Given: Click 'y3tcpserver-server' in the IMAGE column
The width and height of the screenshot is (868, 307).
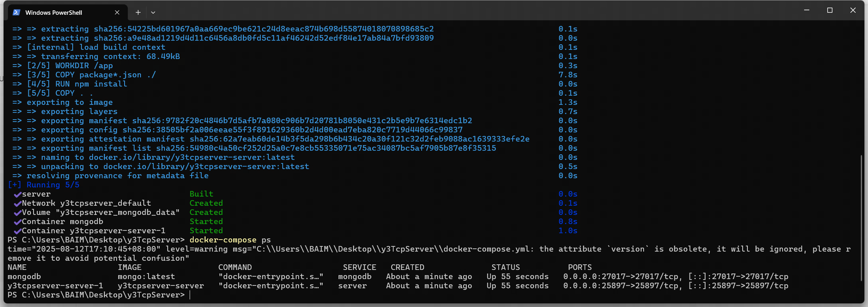Looking at the screenshot, I should click(161, 286).
